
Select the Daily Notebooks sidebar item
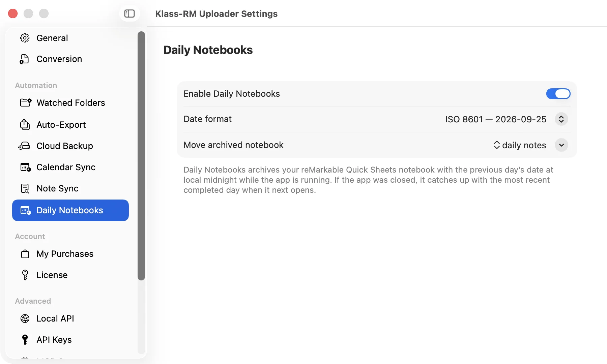click(x=70, y=210)
